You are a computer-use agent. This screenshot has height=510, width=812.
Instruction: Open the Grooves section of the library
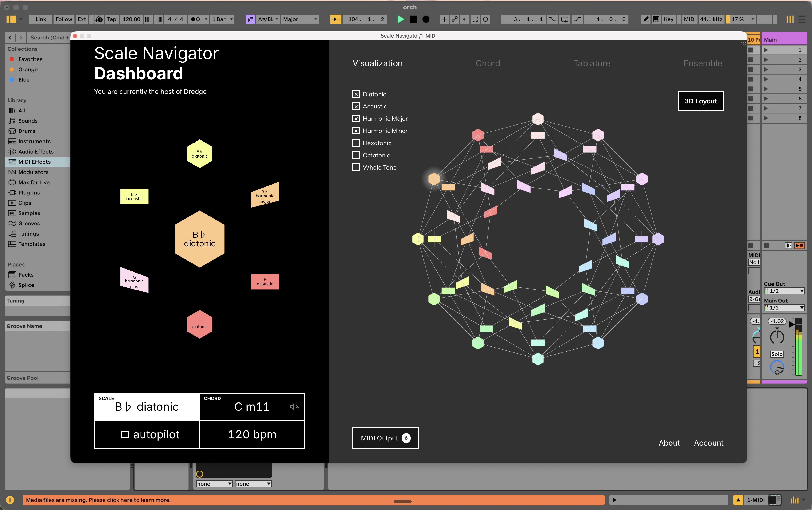click(28, 223)
